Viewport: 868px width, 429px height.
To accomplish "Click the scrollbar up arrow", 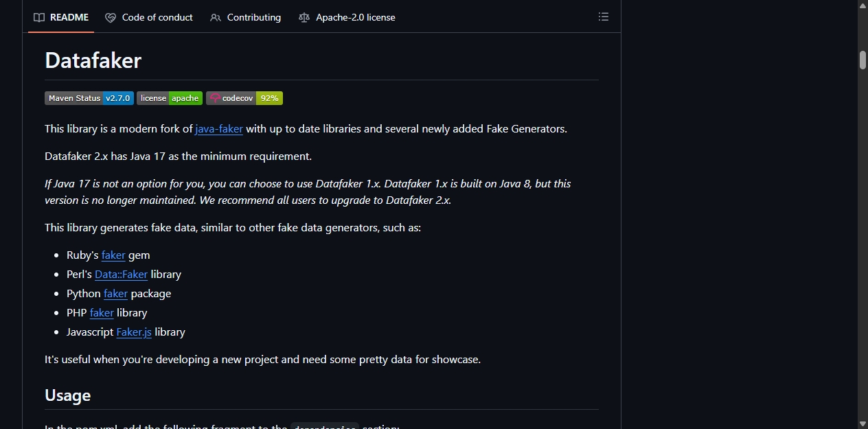I will coord(863,5).
